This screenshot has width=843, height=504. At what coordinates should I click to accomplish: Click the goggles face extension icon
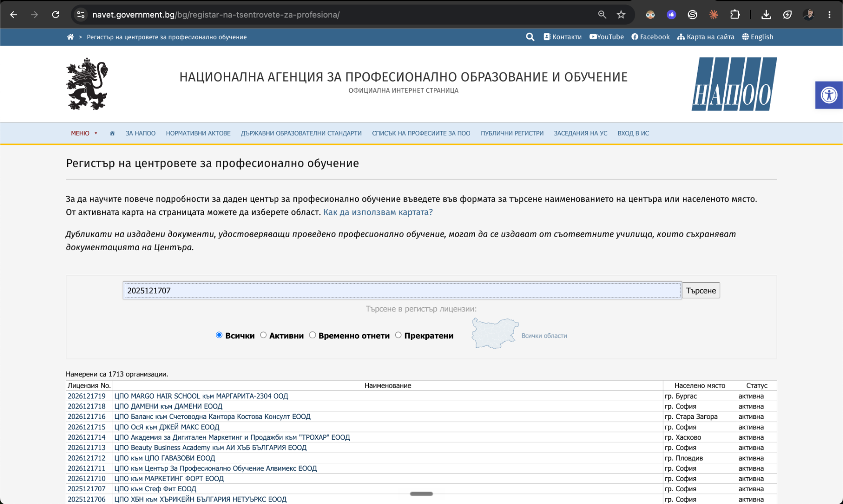[650, 14]
